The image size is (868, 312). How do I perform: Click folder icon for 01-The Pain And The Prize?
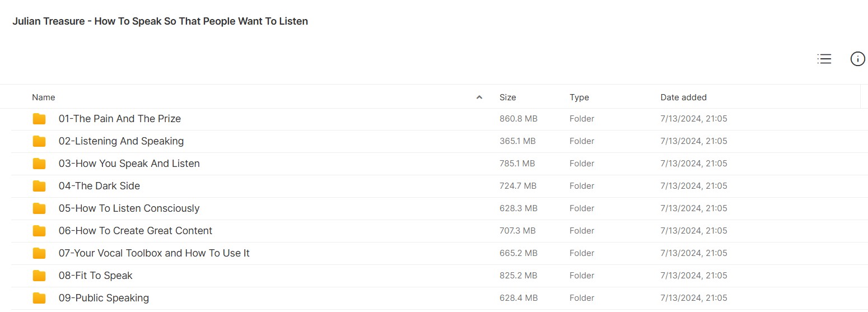click(39, 119)
